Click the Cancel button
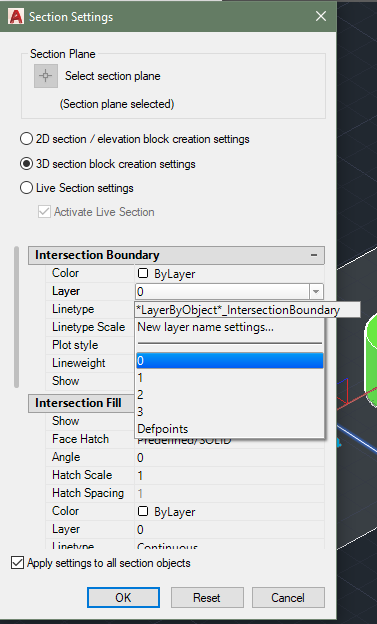The height and width of the screenshot is (624, 377). click(x=288, y=597)
